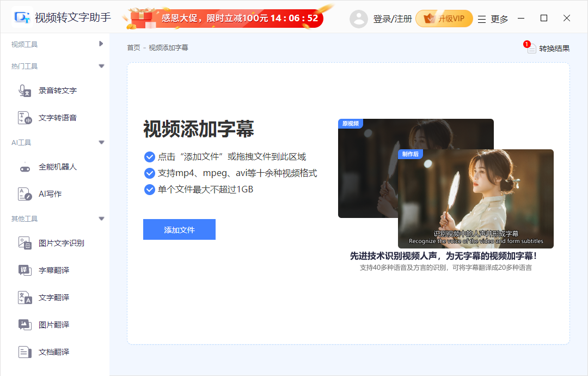
Task: Select the 录音转文字 tool icon
Action: (25, 90)
